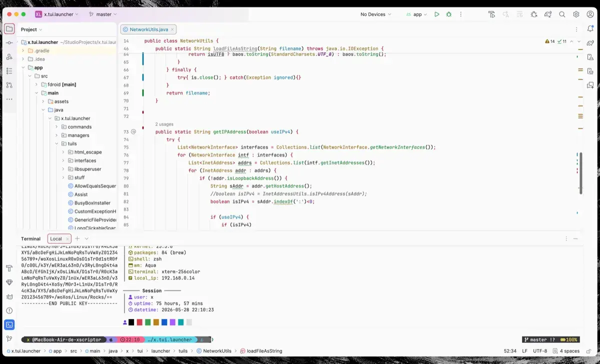The width and height of the screenshot is (600, 364).
Task: Click Attach Debugger to Android Process icon
Action: (534, 14)
